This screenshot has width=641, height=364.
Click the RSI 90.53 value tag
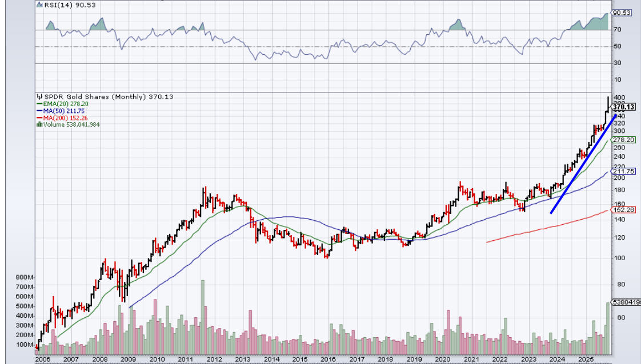[x=622, y=13]
